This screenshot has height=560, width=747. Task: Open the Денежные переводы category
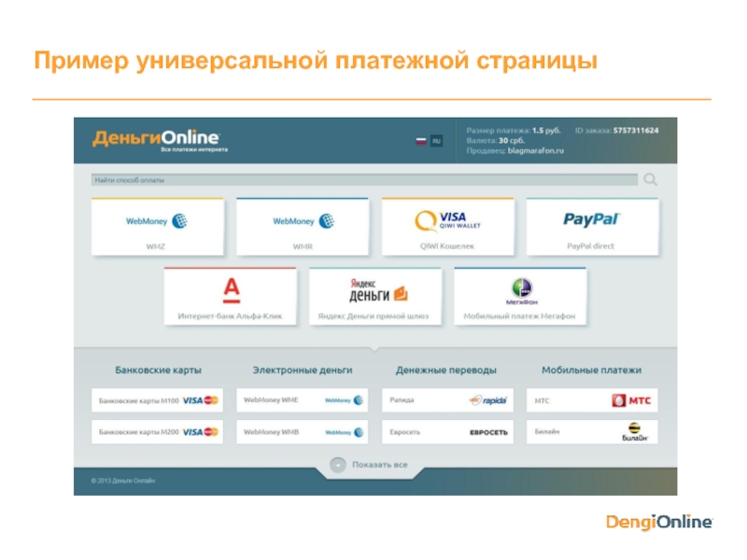(446, 370)
